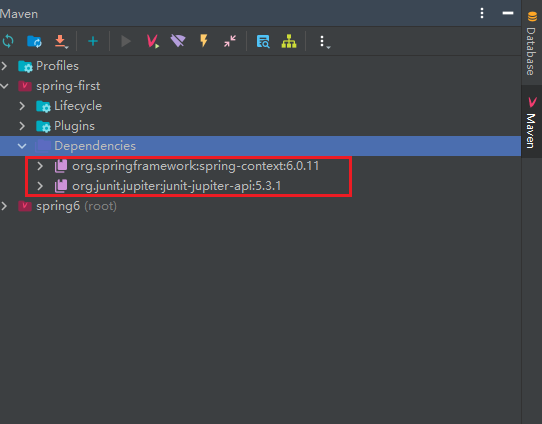Reload all Maven projects
542x424 pixels.
8,41
